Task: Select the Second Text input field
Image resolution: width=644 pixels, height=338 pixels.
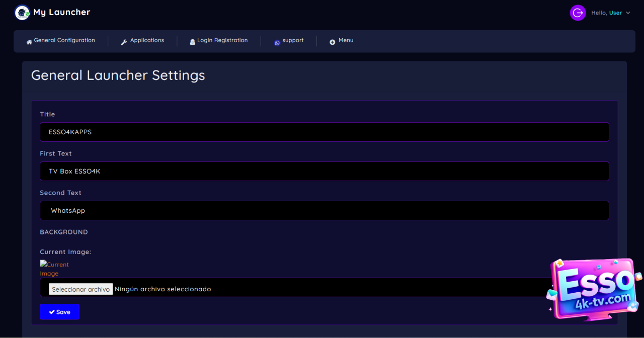Action: [x=324, y=210]
